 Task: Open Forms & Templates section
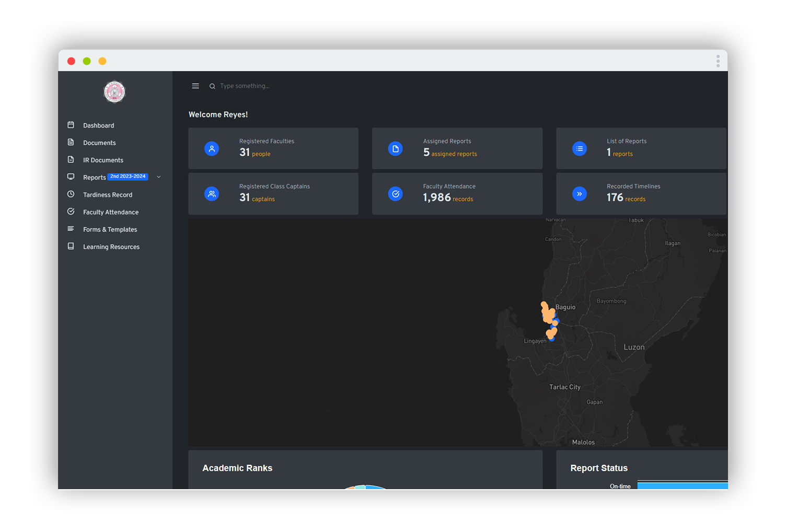pyautogui.click(x=110, y=229)
